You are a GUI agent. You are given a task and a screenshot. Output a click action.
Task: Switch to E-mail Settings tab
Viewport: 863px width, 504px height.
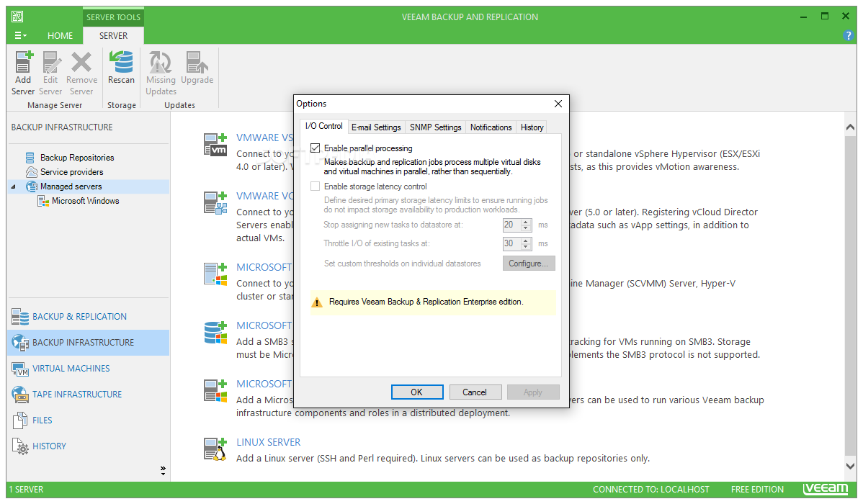point(376,127)
